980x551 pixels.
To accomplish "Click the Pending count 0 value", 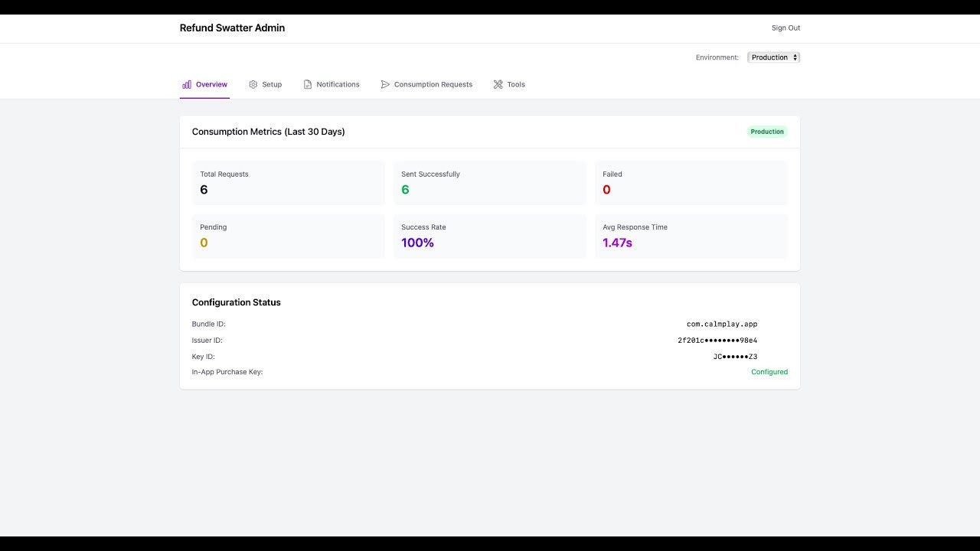I will tap(204, 243).
